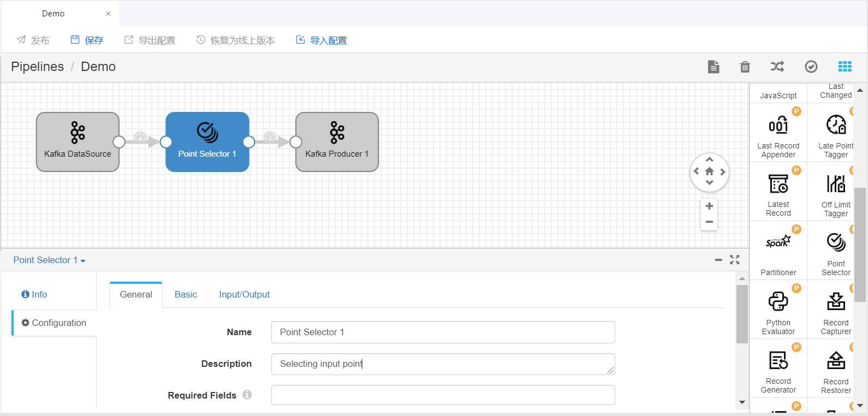Toggle the stage library grid icon
Image resolution: width=868 pixels, height=416 pixels.
845,67
